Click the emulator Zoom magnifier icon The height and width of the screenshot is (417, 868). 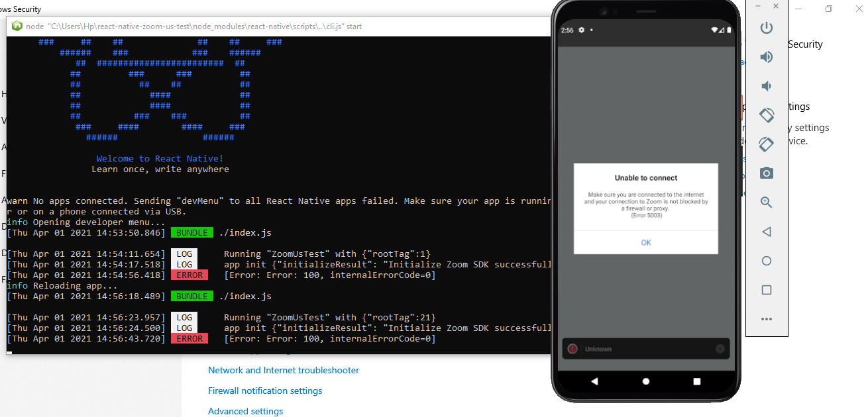(x=767, y=203)
